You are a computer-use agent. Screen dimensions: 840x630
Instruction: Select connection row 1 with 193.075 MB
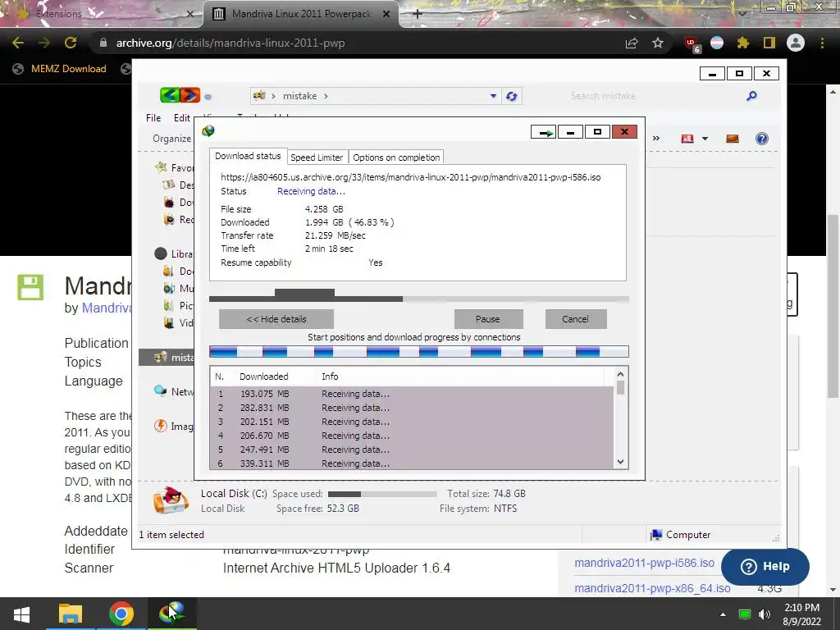[412, 394]
